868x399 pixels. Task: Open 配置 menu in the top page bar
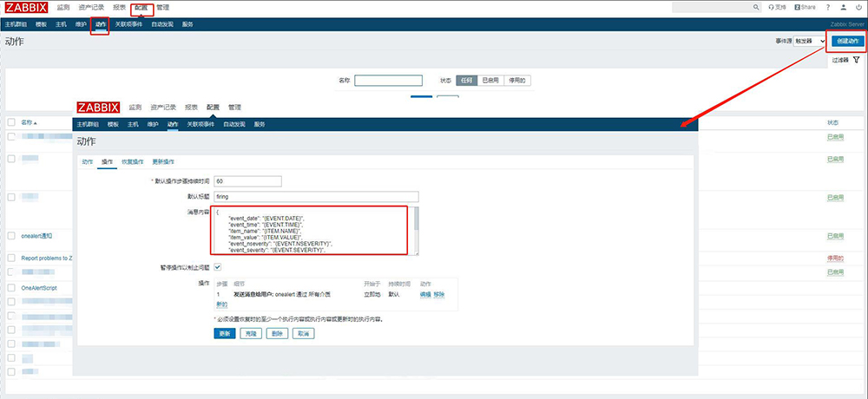click(141, 8)
